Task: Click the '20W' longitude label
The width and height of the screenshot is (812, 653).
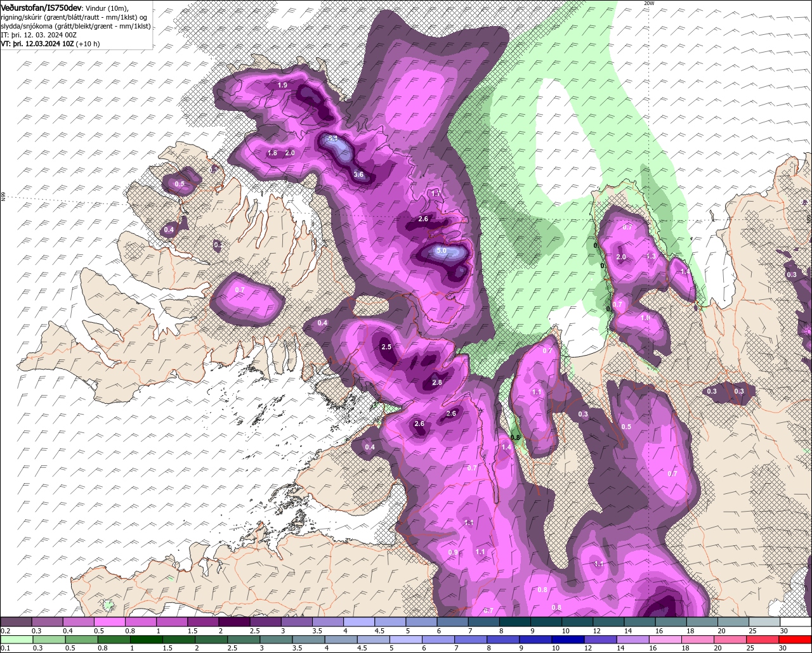Action: tap(648, 3)
